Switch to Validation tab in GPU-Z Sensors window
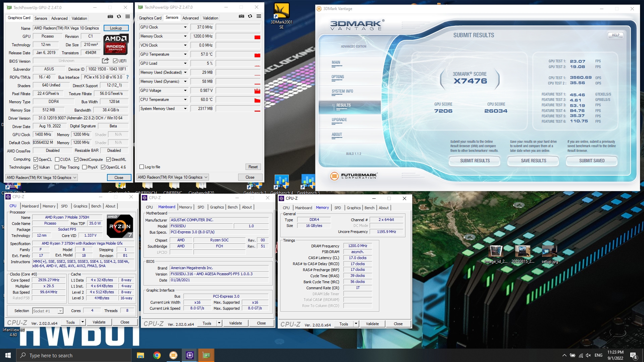 point(210,18)
